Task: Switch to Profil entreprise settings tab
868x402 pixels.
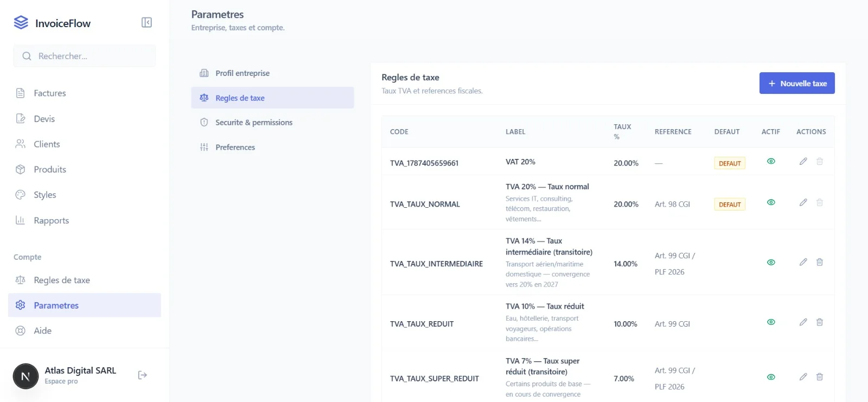Action: [272, 73]
